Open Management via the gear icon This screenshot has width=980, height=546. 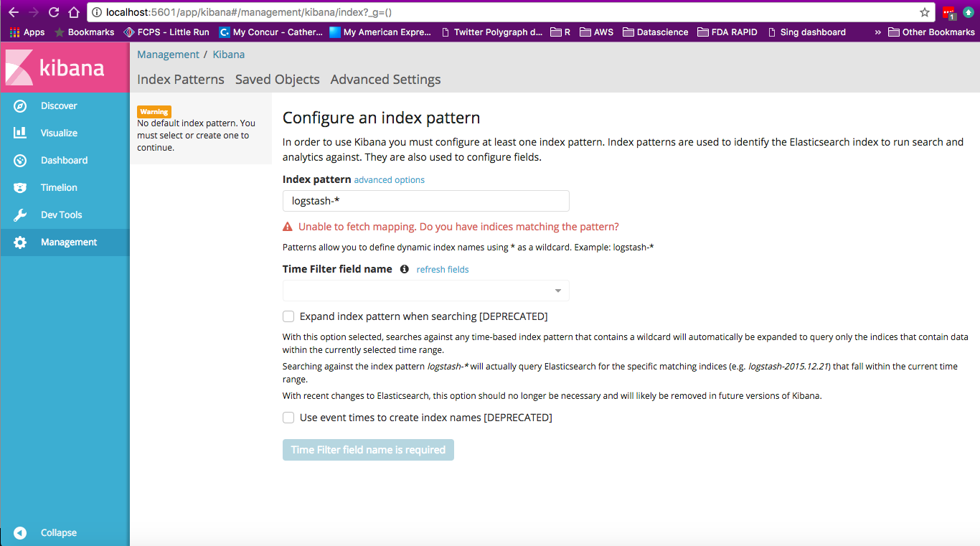point(20,243)
